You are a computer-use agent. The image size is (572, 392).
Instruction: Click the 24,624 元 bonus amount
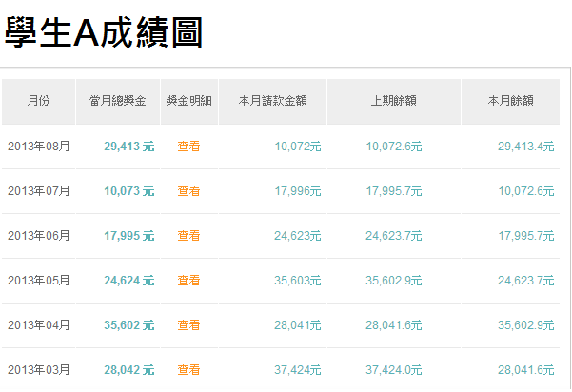pyautogui.click(x=128, y=281)
